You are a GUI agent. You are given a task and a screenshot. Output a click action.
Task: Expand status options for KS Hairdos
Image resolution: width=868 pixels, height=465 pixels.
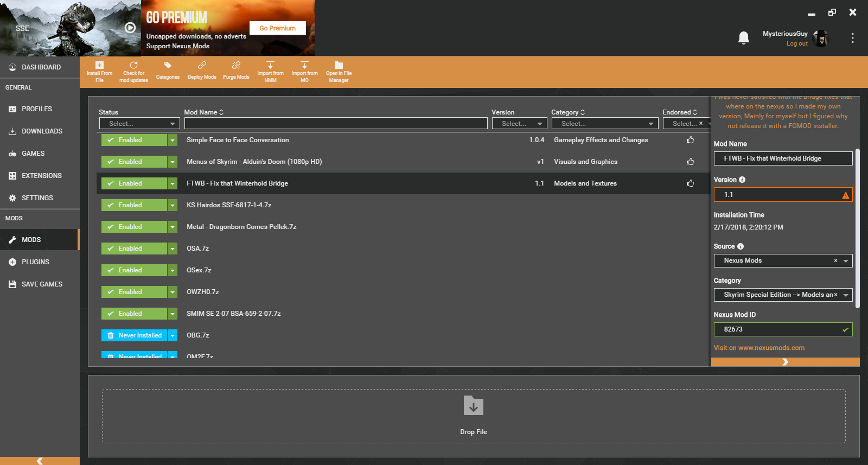click(x=173, y=205)
